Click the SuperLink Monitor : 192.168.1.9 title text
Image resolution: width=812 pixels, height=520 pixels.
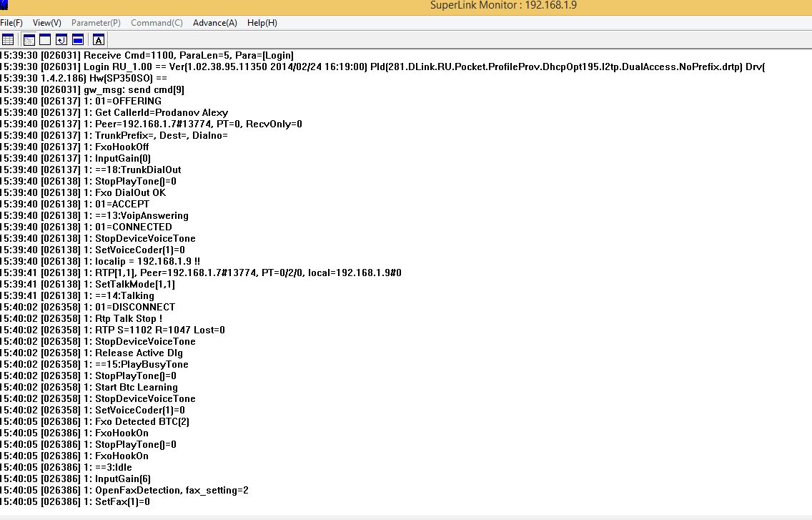(503, 5)
